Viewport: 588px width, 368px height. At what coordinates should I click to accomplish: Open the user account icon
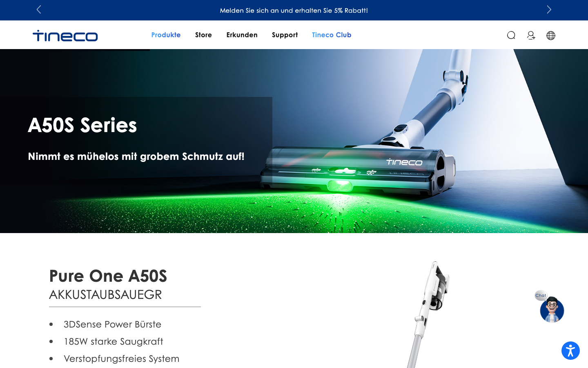coord(531,35)
